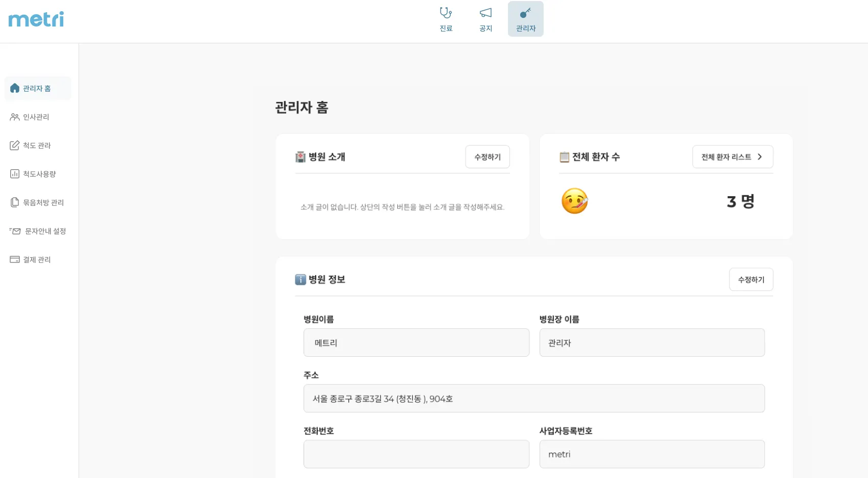Image resolution: width=868 pixels, height=478 pixels.
Task: Click the metri logo
Action: click(36, 19)
